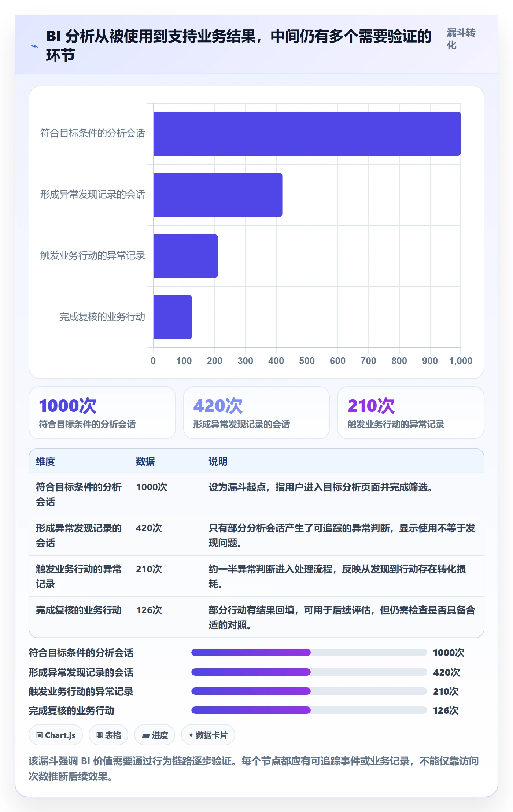Click the 210次 data card
Image resolution: width=513 pixels, height=812 pixels.
(411, 413)
